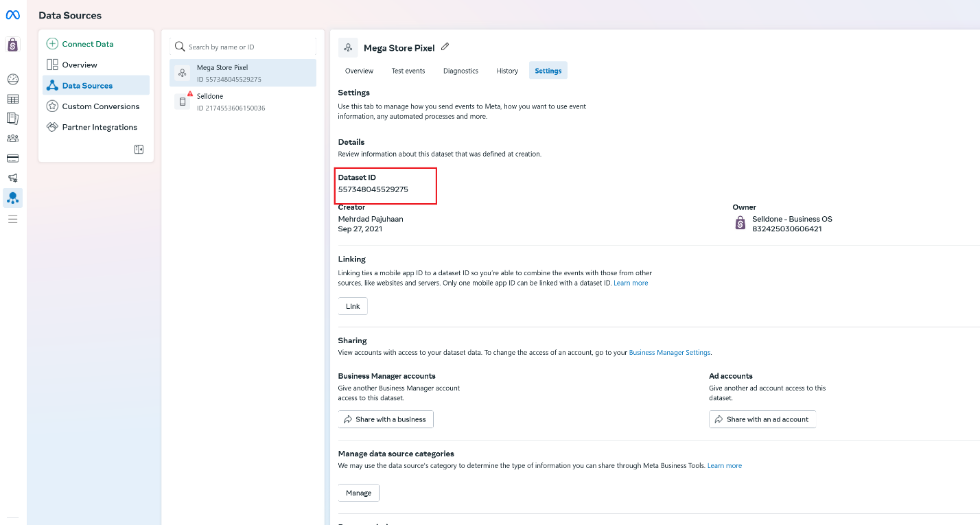
Task: Click the date Sep 27, 2021
Action: tap(360, 229)
